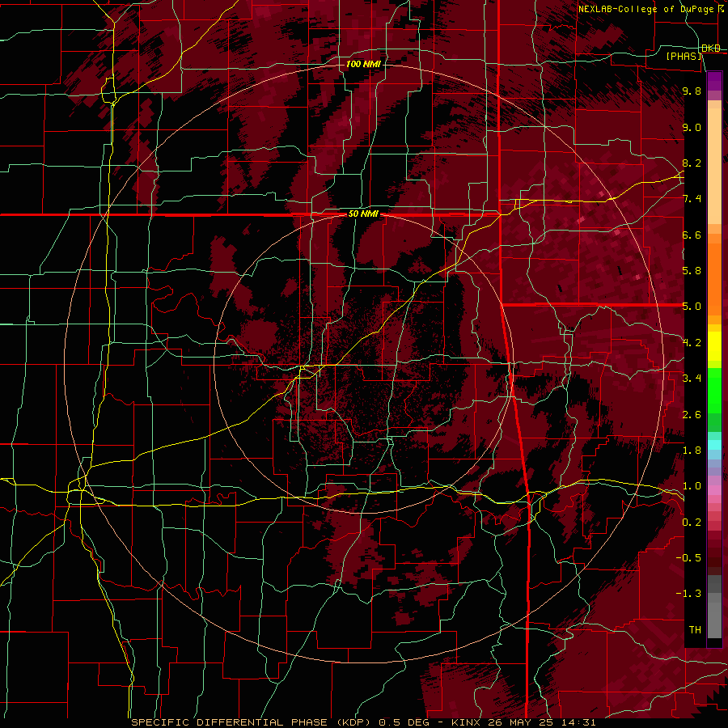Screen dimensions: 728x728
Task: Click the 2.6 value on the color scale
Action: 692,415
